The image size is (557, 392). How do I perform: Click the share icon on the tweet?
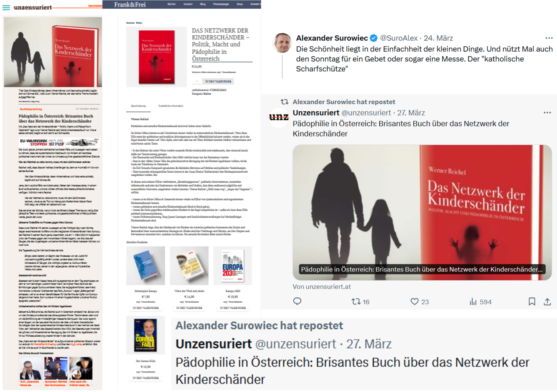click(547, 302)
